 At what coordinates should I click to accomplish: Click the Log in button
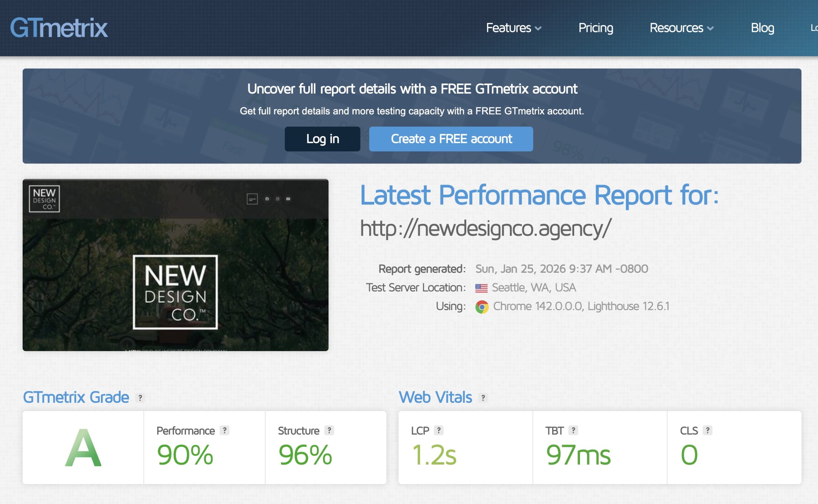click(322, 139)
